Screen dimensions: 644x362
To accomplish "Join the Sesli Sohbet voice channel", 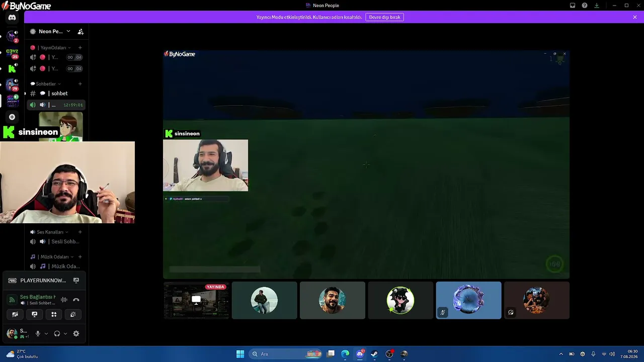I will click(x=55, y=242).
